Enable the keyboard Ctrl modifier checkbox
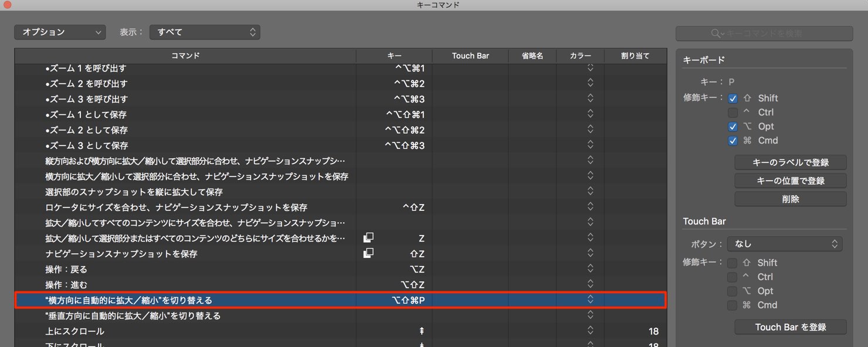868x347 pixels. point(733,113)
